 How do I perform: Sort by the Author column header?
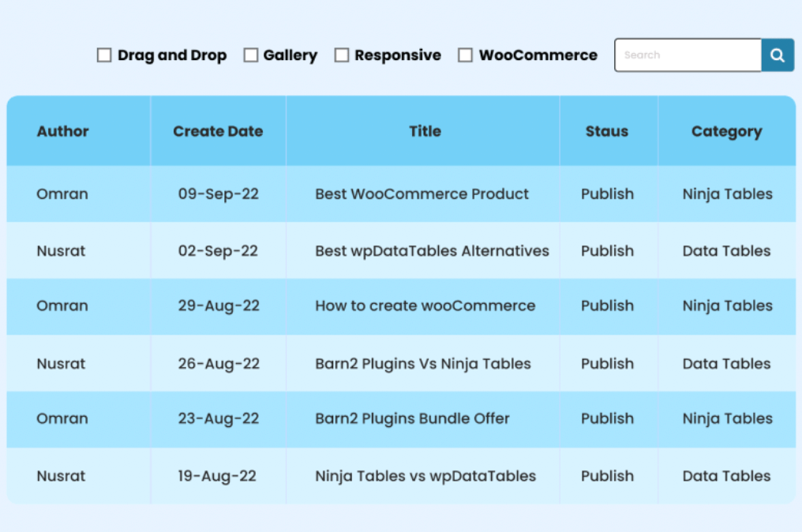63,132
